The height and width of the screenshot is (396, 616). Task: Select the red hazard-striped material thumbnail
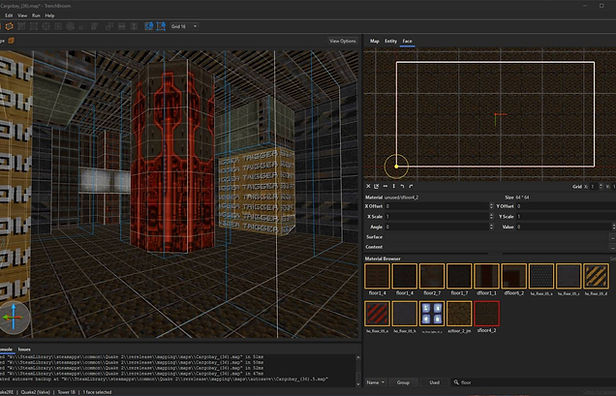[377, 314]
